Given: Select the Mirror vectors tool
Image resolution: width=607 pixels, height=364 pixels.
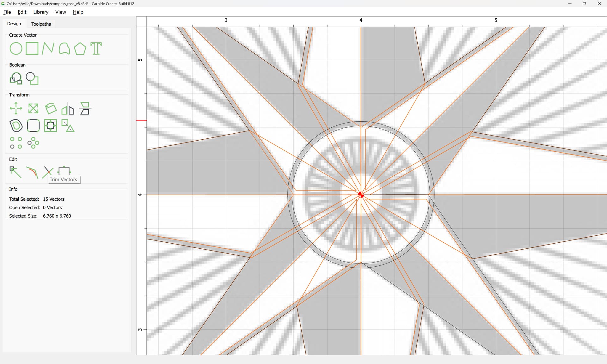Looking at the screenshot, I should pos(68,108).
